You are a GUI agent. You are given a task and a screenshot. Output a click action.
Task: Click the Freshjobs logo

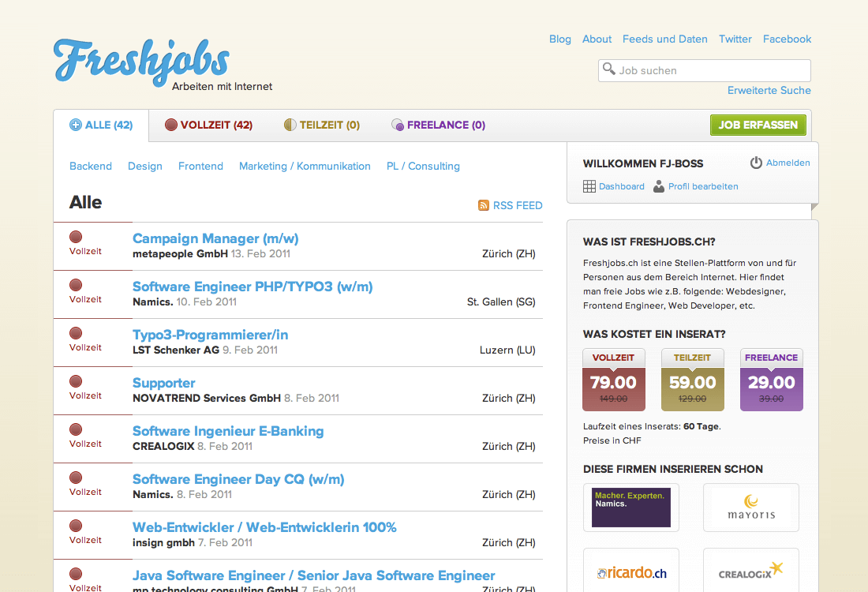point(142,62)
